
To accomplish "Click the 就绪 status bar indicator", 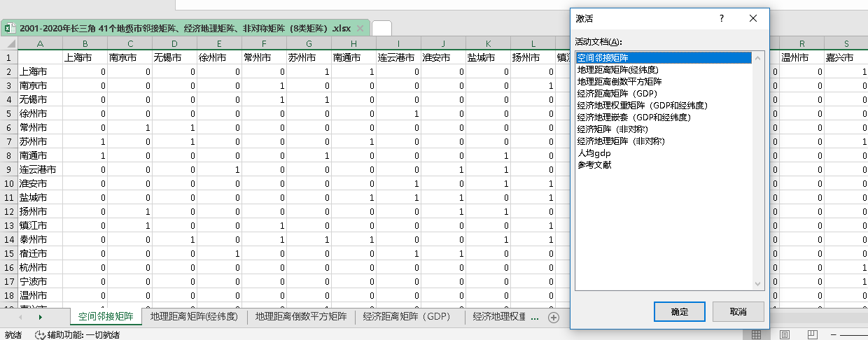I will [x=13, y=334].
